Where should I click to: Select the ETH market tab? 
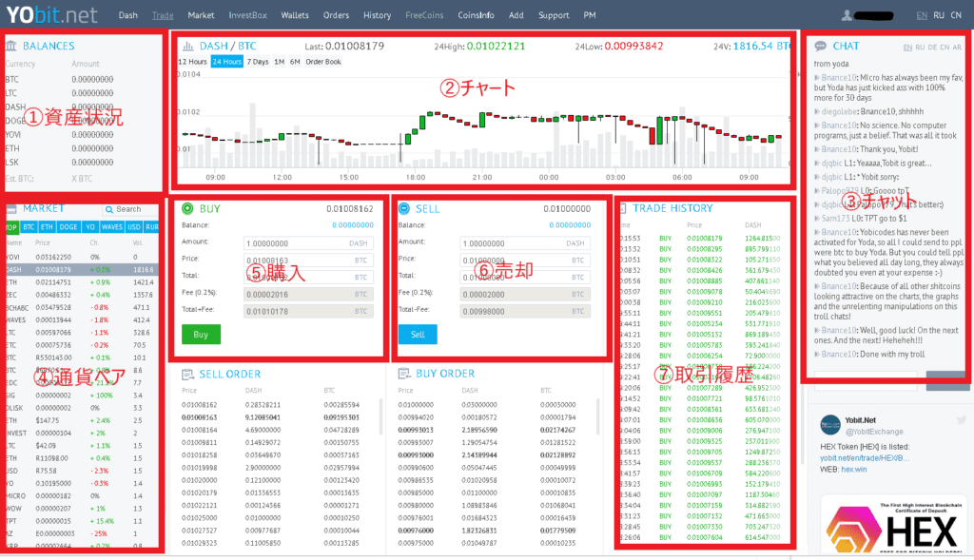point(47,227)
